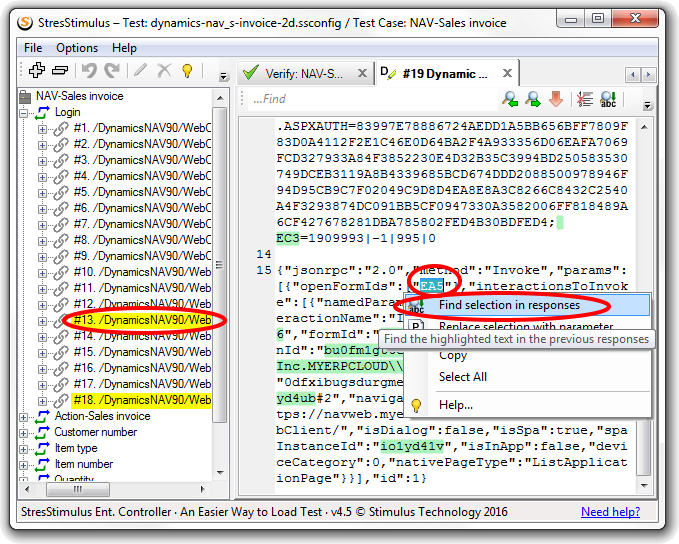
Task: Click the Undo arrow icon
Action: point(89,70)
